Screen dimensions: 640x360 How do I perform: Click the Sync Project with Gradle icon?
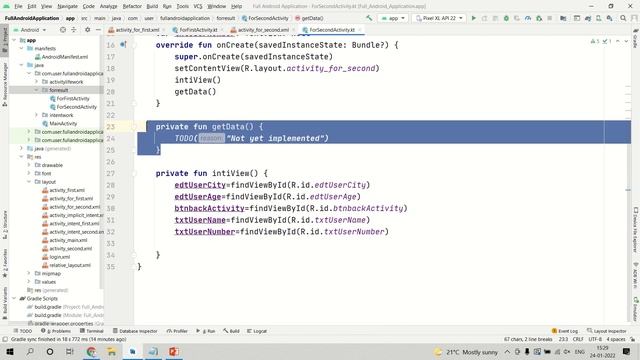[x=588, y=18]
